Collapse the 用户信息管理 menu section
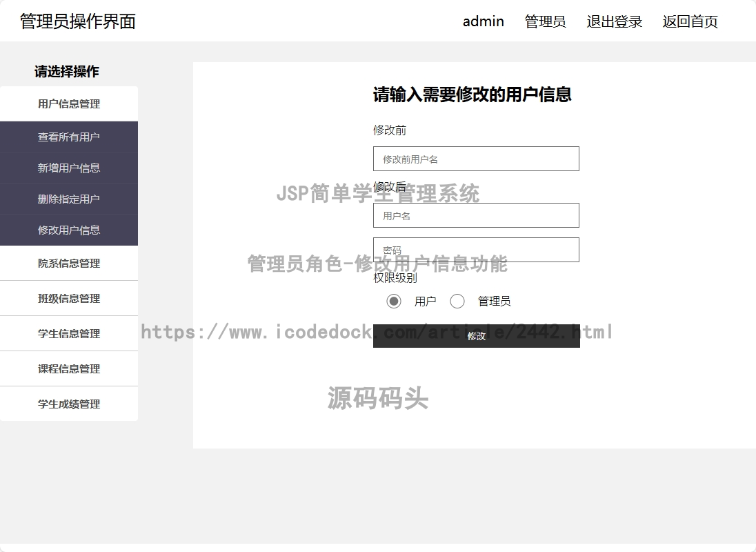This screenshot has width=756, height=552. click(x=69, y=103)
